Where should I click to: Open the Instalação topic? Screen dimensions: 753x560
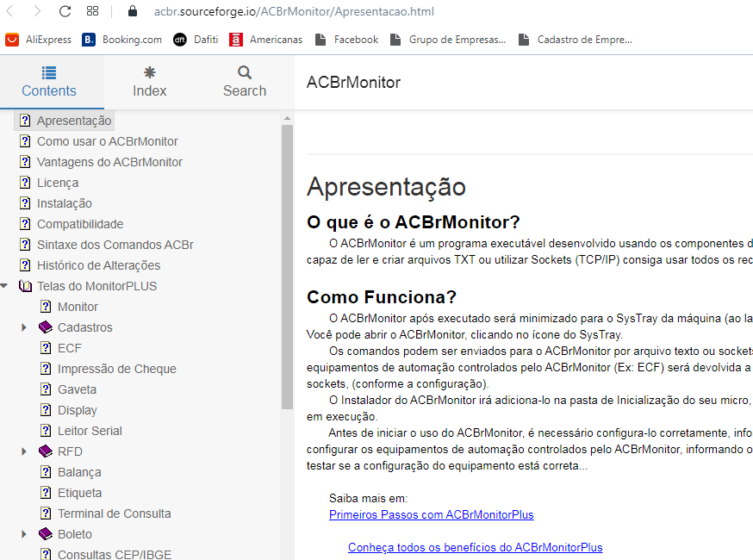pyautogui.click(x=65, y=203)
